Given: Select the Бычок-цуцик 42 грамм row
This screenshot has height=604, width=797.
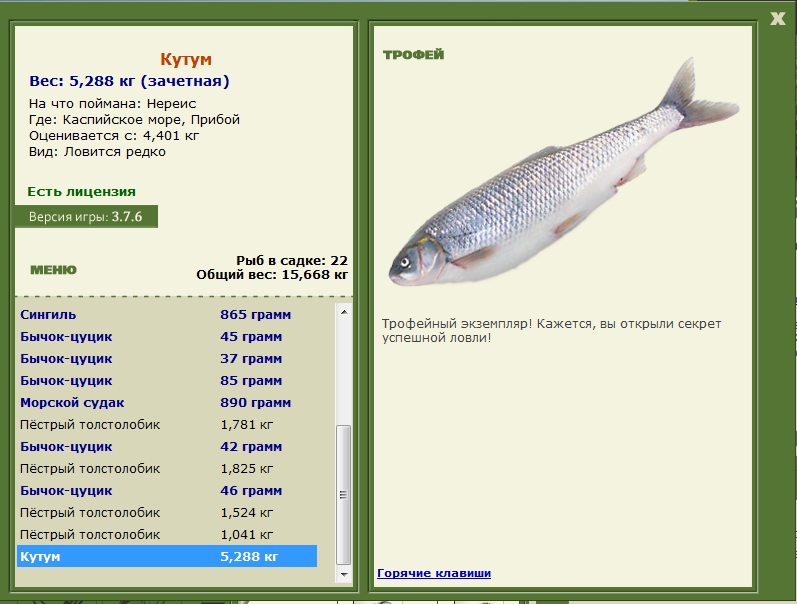Looking at the screenshot, I should pyautogui.click(x=167, y=446).
